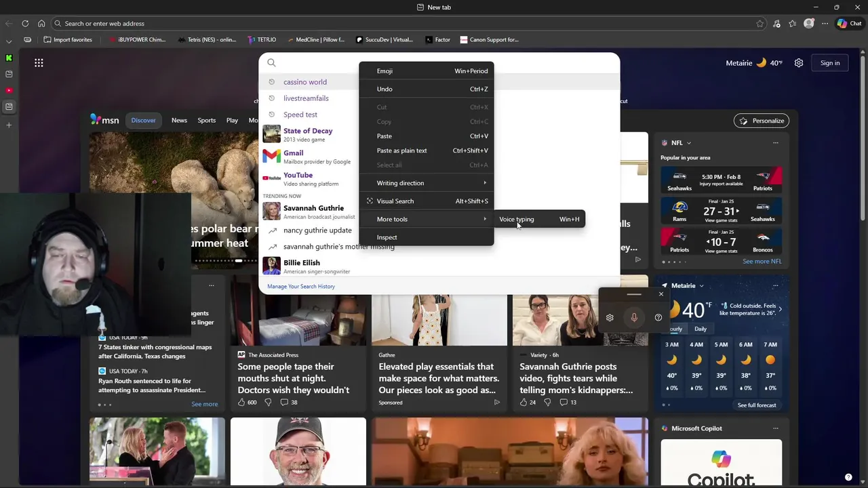Select Voice typing from the submenu
This screenshot has height=488, width=868.
(539, 219)
